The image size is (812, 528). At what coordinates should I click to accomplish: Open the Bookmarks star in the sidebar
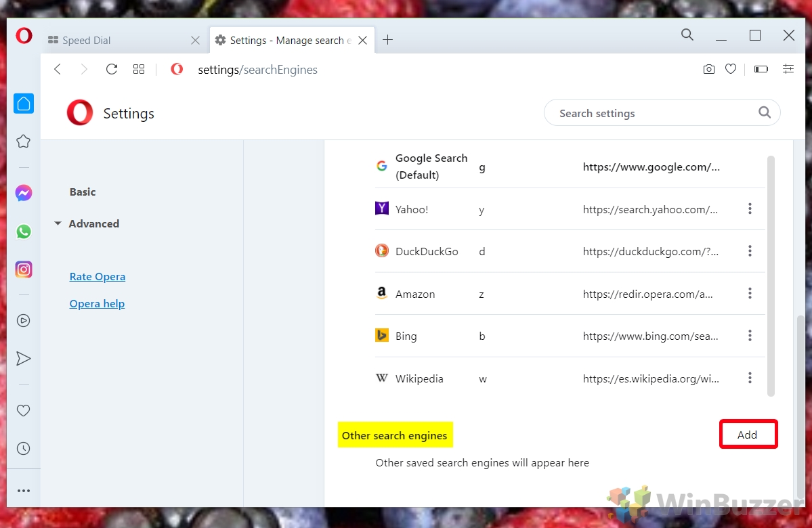coord(23,141)
